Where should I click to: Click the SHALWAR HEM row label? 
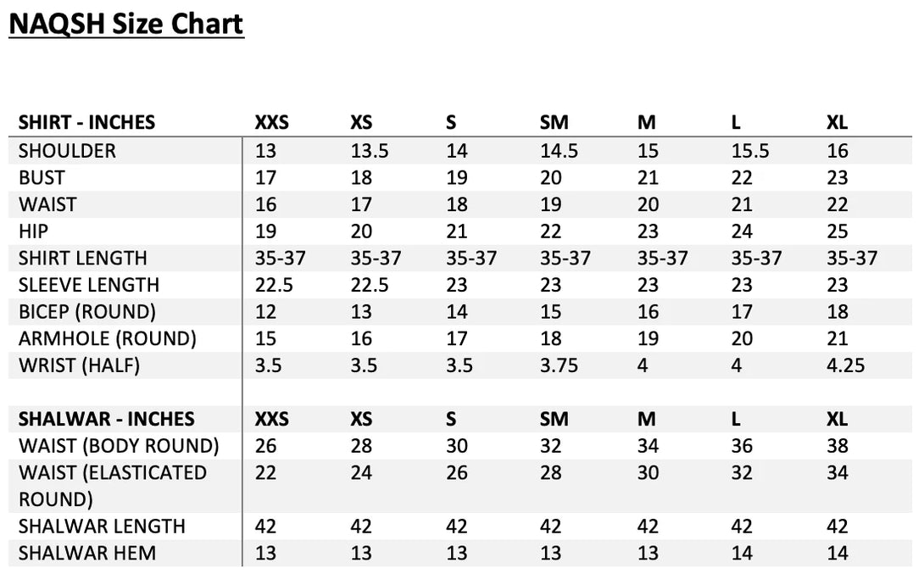click(86, 553)
